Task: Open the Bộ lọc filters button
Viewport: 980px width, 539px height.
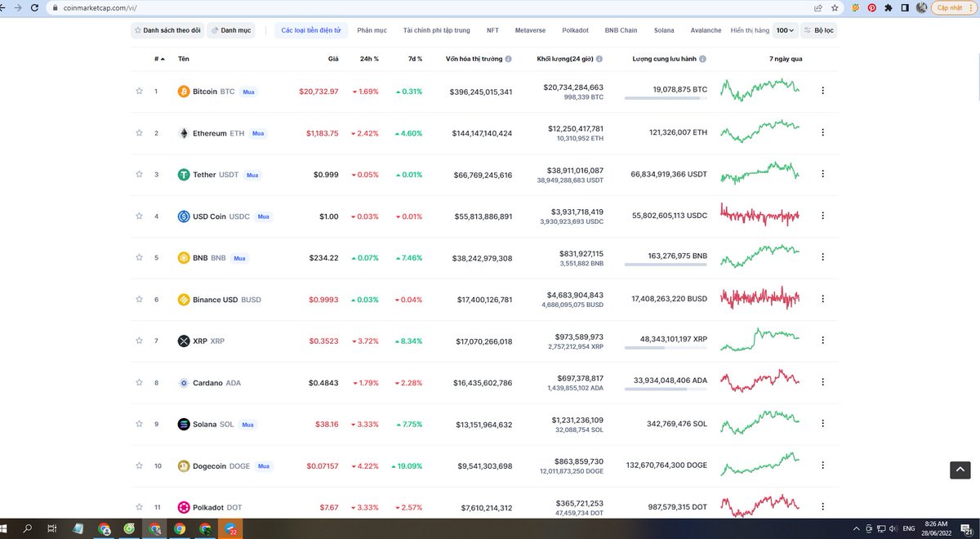Action: tap(819, 30)
